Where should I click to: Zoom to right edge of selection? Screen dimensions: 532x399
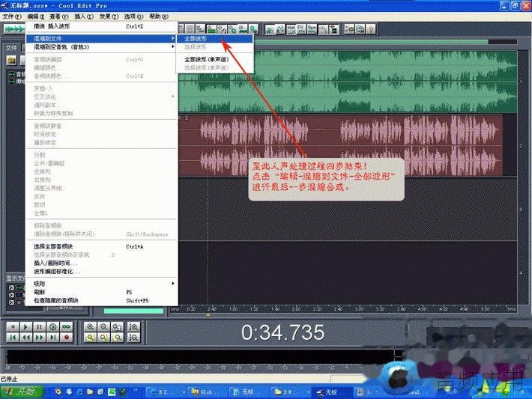(117, 338)
